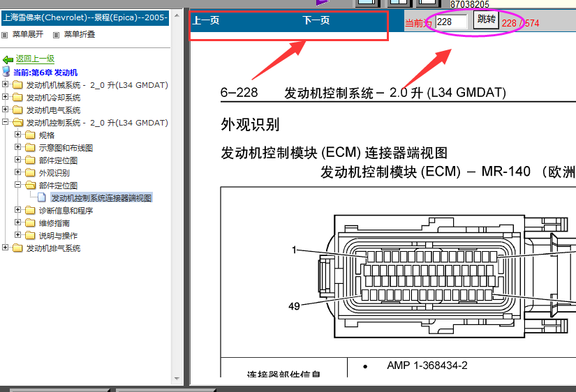Click folder icon of 发动机电气系统
Viewport: 576px width, 392px height.
17,110
